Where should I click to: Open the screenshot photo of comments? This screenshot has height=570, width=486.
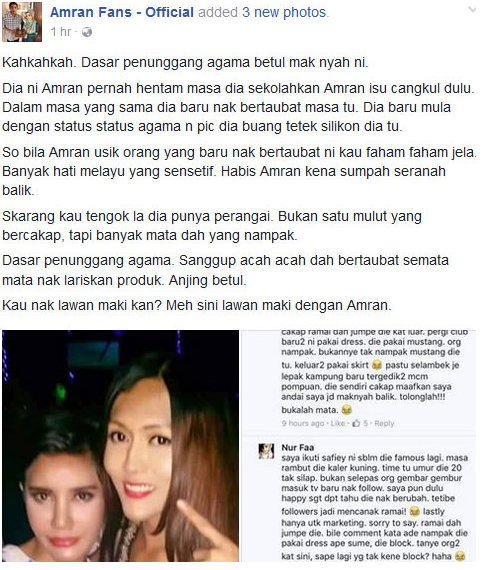pos(359,446)
